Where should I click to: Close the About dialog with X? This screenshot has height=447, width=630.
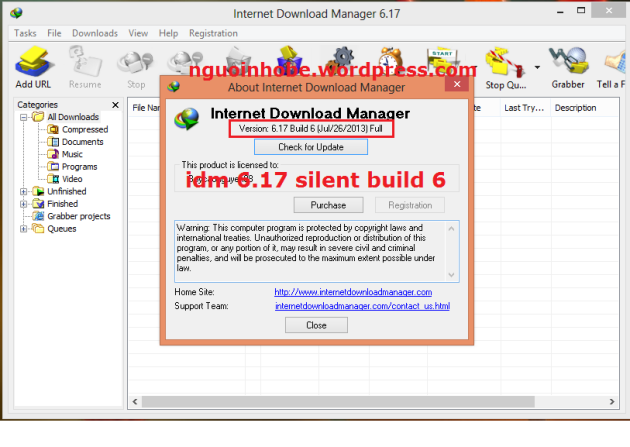coord(457,84)
